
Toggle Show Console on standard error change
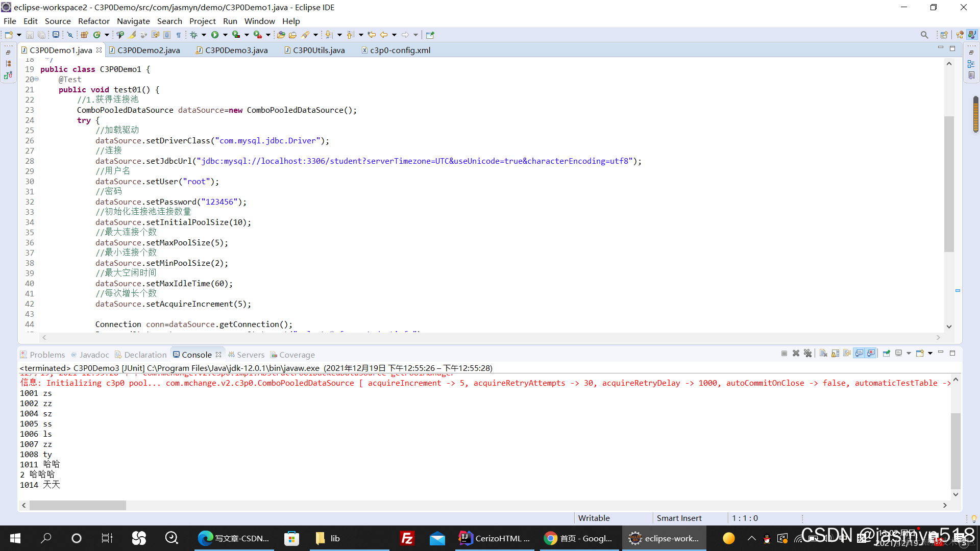point(871,353)
